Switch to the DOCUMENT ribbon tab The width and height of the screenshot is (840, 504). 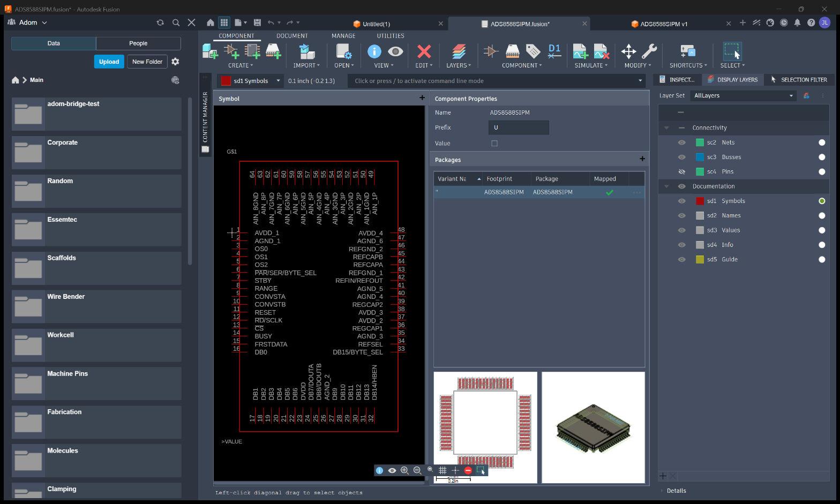point(292,36)
